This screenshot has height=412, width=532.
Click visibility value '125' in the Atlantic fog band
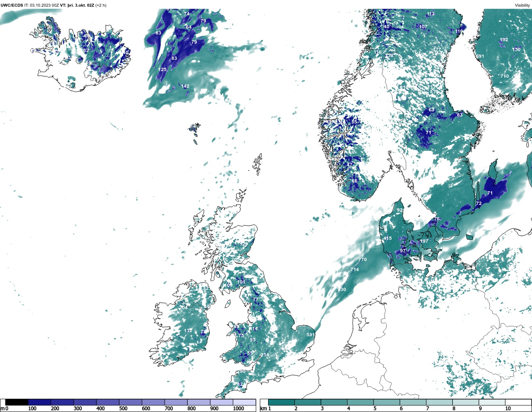(163, 69)
